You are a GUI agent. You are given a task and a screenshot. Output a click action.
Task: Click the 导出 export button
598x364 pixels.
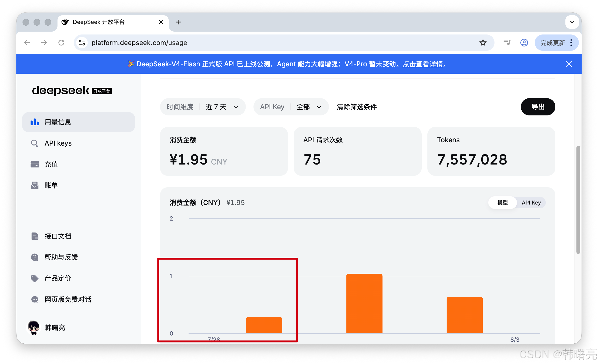pos(538,107)
